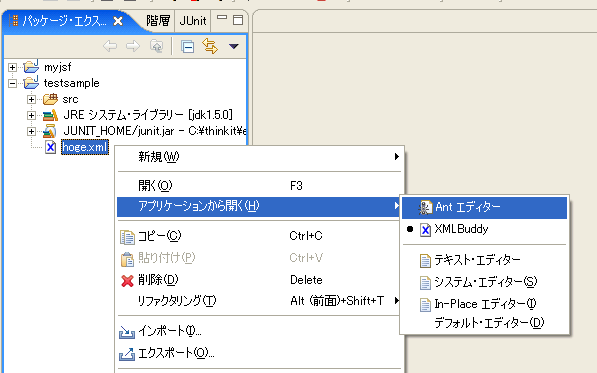Maximize the Package Explorer view panel
The image size is (597, 373).
(x=238, y=20)
